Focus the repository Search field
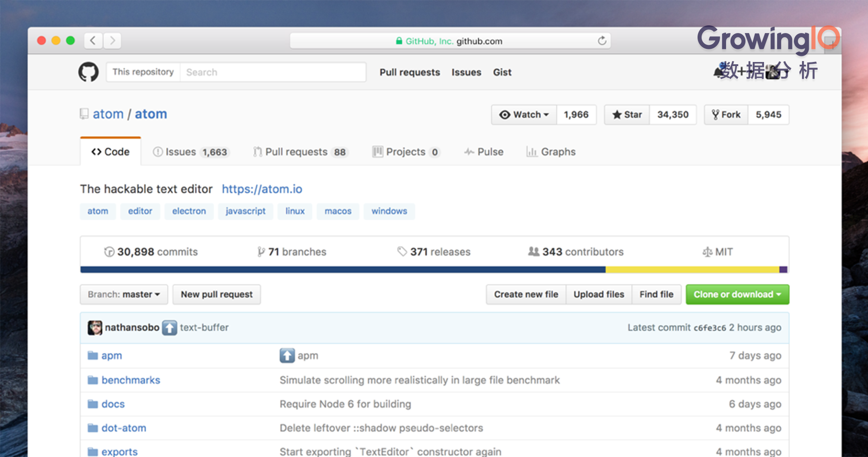This screenshot has width=868, height=457. 273,72
